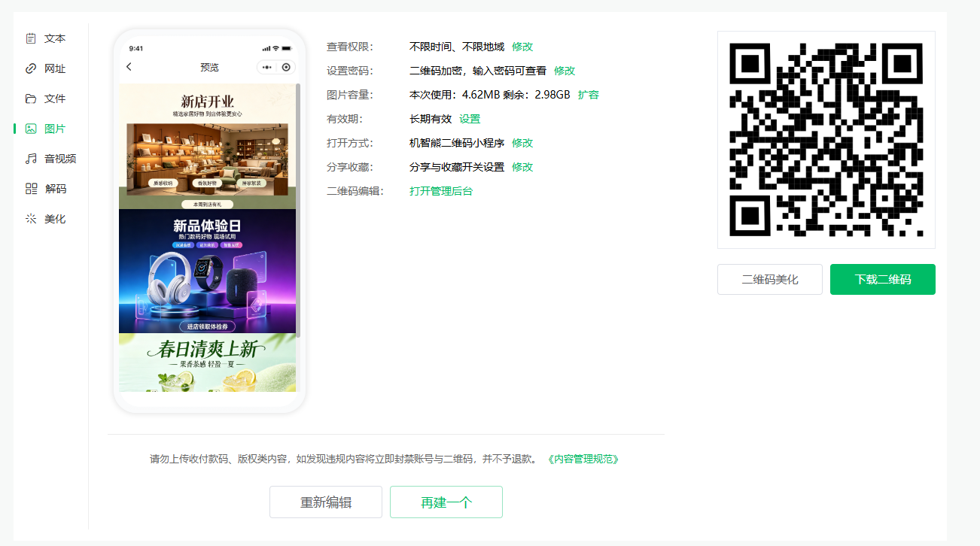Click the 重新编辑 re-edit button
Viewport: 980px width, 546px height.
pyautogui.click(x=326, y=502)
